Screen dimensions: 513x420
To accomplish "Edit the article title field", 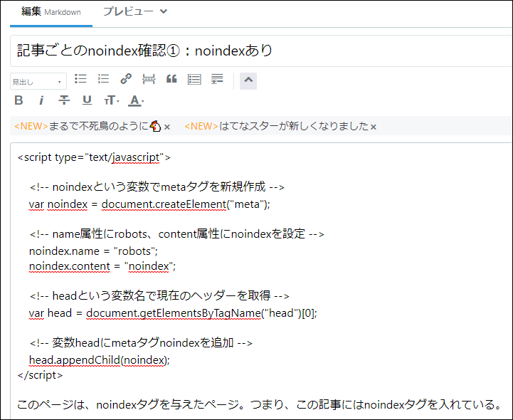I will point(261,51).
